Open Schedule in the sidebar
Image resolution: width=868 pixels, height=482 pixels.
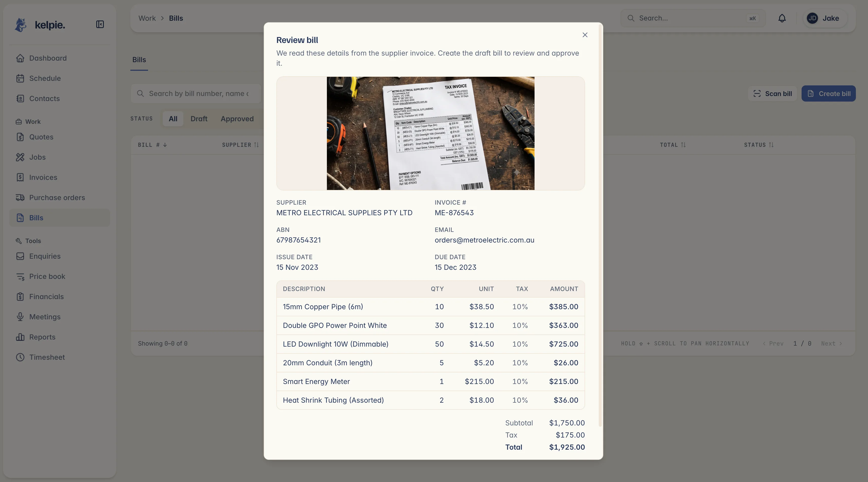pos(60,78)
